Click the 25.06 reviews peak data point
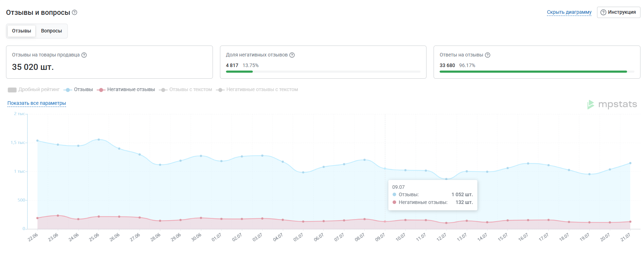The width and height of the screenshot is (644, 253). [99, 140]
